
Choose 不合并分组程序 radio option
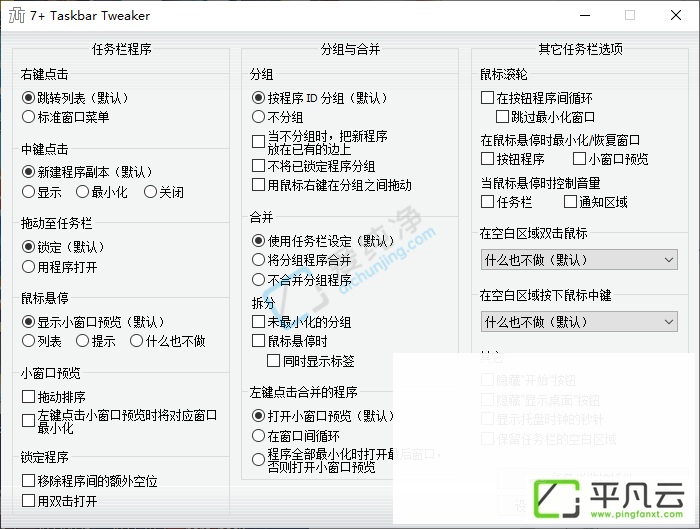(258, 280)
